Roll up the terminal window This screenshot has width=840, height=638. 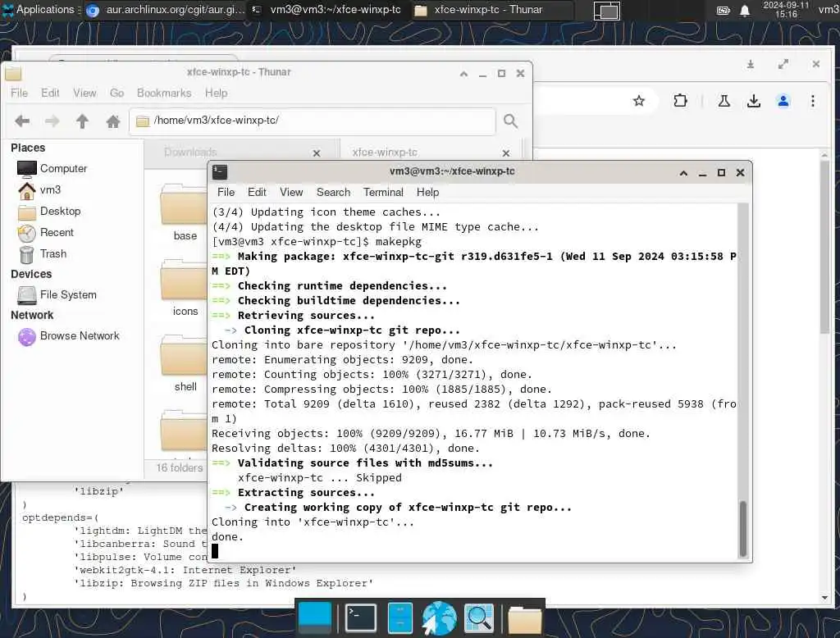(683, 172)
